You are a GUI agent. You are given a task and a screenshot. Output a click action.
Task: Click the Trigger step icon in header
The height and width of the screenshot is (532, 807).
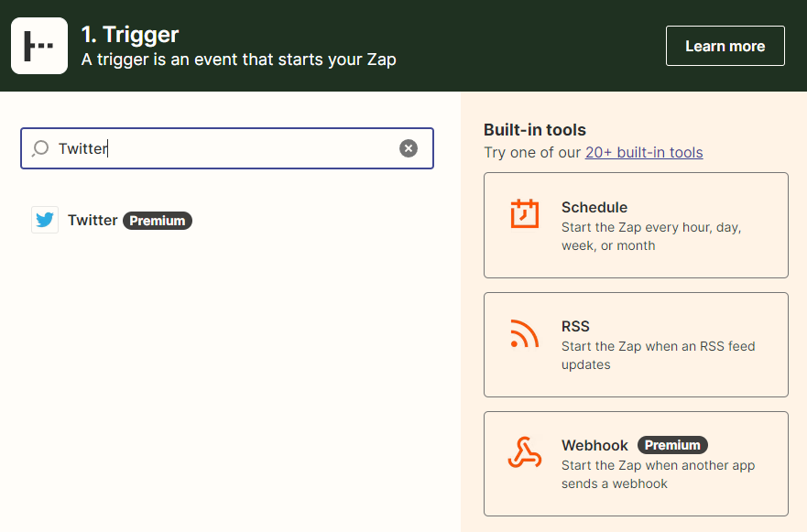click(39, 46)
